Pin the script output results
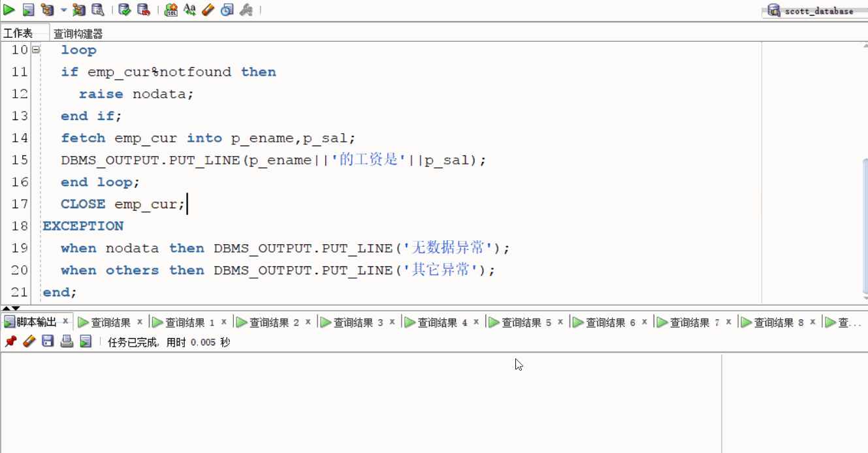The width and height of the screenshot is (868, 453). pyautogui.click(x=10, y=341)
